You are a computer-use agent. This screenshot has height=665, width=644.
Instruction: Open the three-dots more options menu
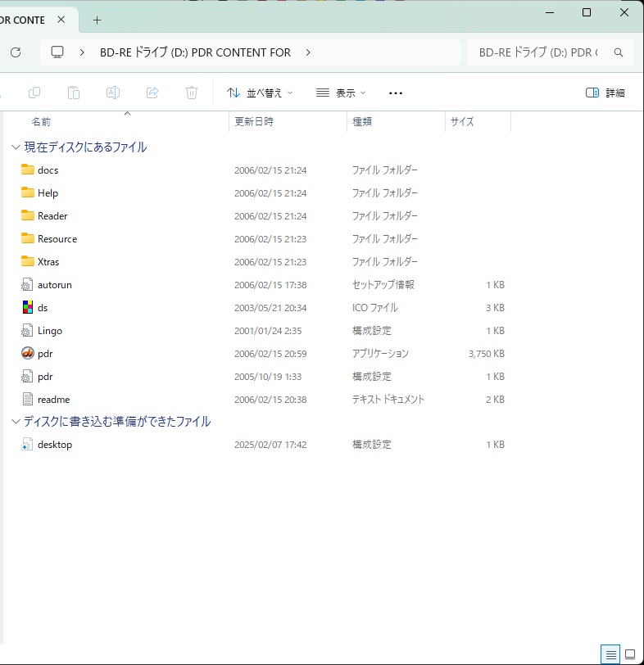point(396,93)
